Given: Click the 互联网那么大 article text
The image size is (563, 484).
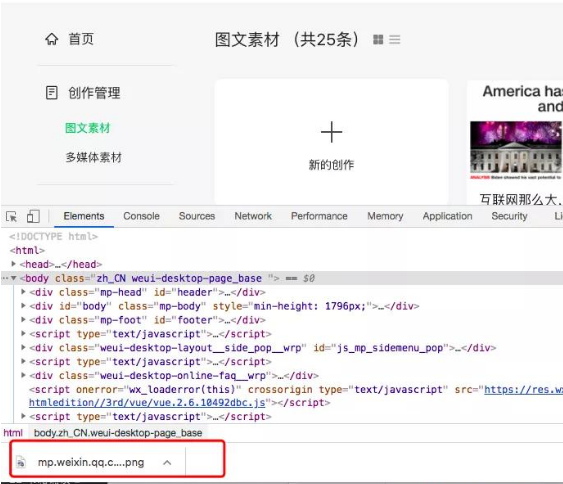Looking at the screenshot, I should coord(520,200).
